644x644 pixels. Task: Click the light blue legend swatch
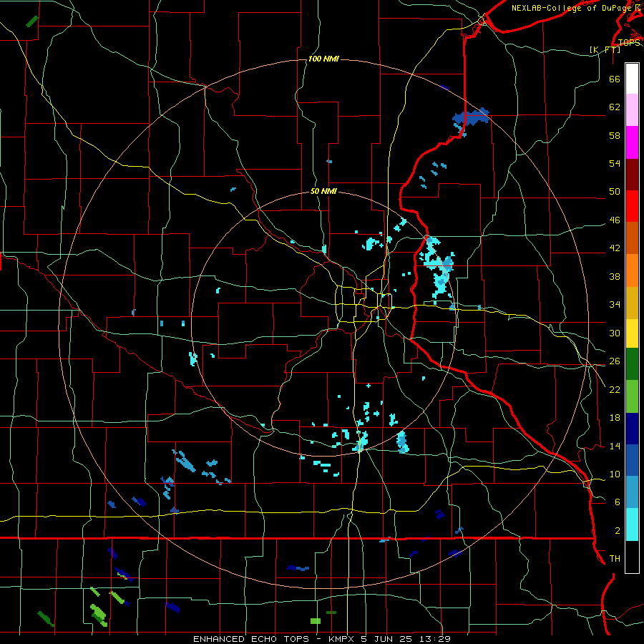click(632, 492)
